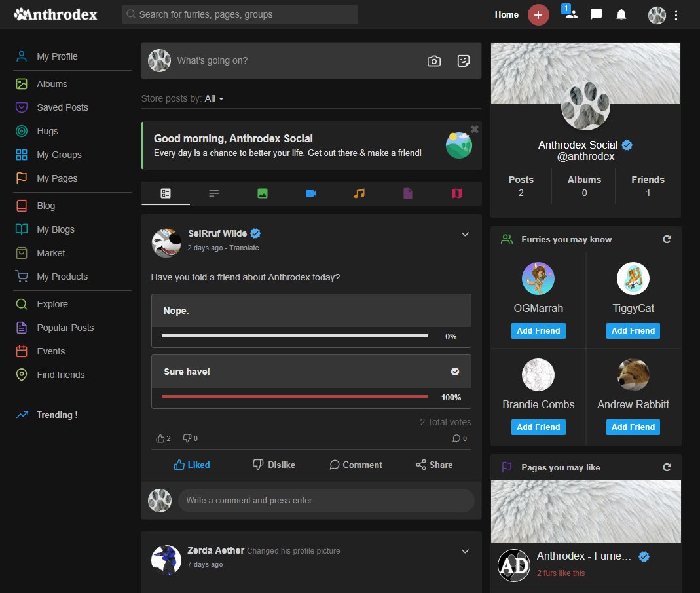Click the sticker/feeling icon in post box
700x593 pixels.
[x=464, y=61]
